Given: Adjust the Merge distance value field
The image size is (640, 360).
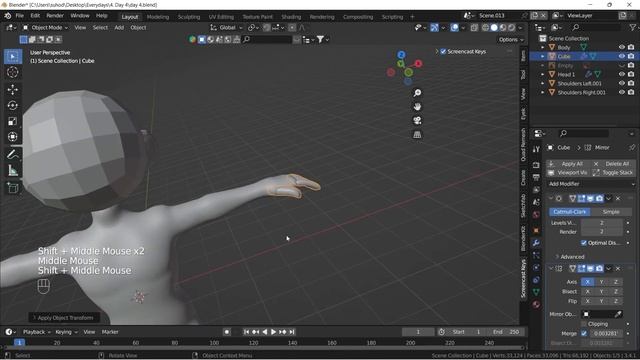Looking at the screenshot, I should point(605,333).
